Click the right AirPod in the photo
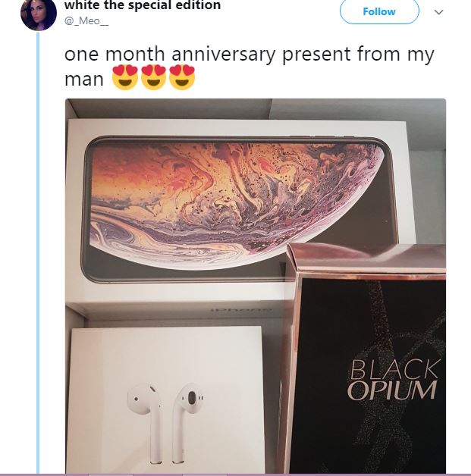 tap(189, 423)
